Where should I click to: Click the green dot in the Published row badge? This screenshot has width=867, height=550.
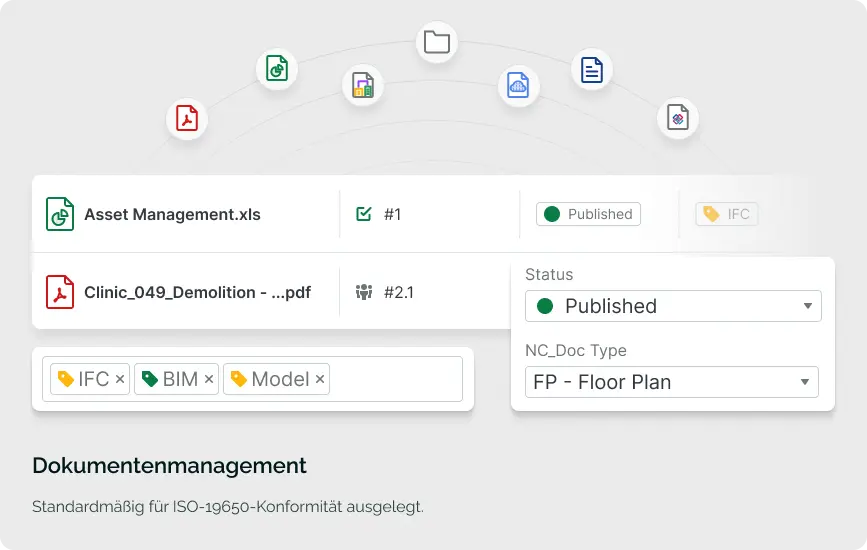(x=552, y=214)
